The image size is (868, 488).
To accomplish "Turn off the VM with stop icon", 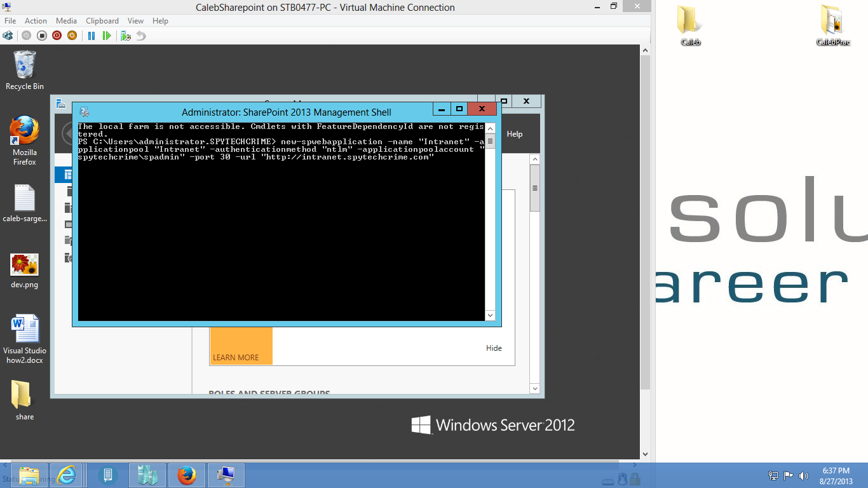I will click(x=41, y=36).
